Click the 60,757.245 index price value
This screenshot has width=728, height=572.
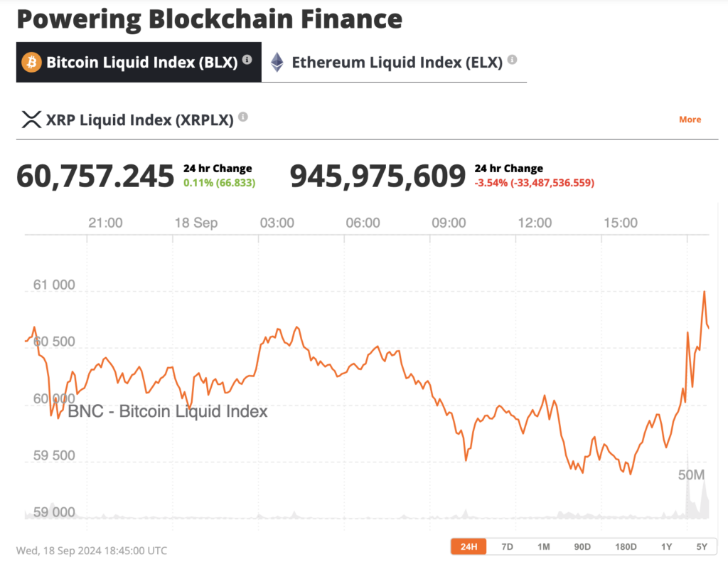95,176
